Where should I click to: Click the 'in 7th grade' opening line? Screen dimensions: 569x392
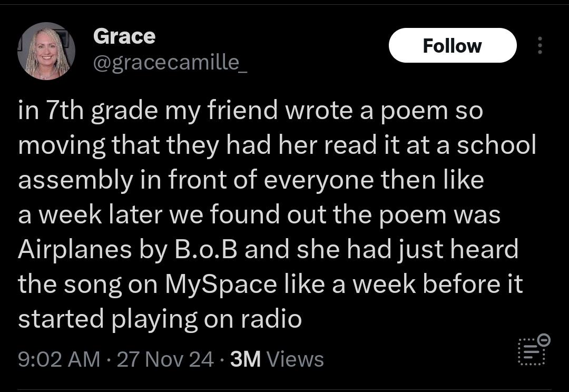[88, 110]
